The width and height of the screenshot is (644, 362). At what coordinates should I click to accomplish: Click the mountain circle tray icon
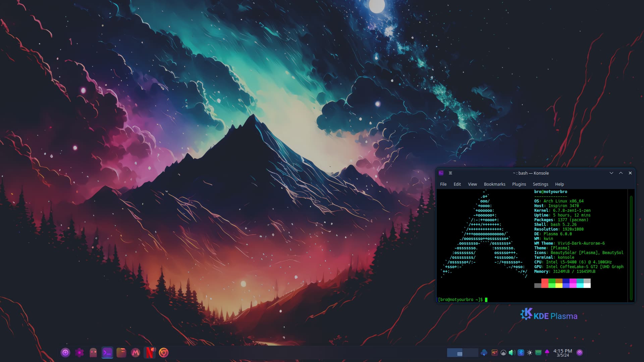click(503, 353)
